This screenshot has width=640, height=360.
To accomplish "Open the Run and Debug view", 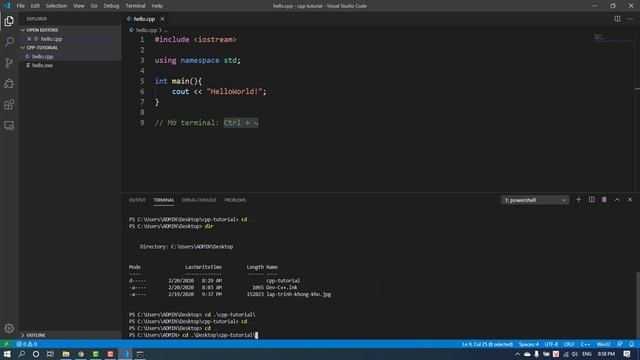I will [9, 84].
